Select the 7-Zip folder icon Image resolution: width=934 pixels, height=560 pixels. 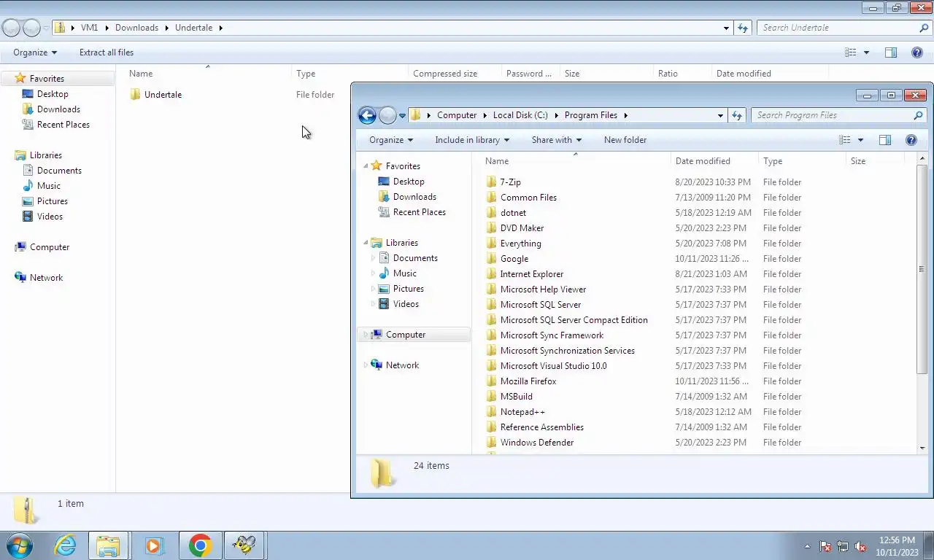tap(491, 182)
